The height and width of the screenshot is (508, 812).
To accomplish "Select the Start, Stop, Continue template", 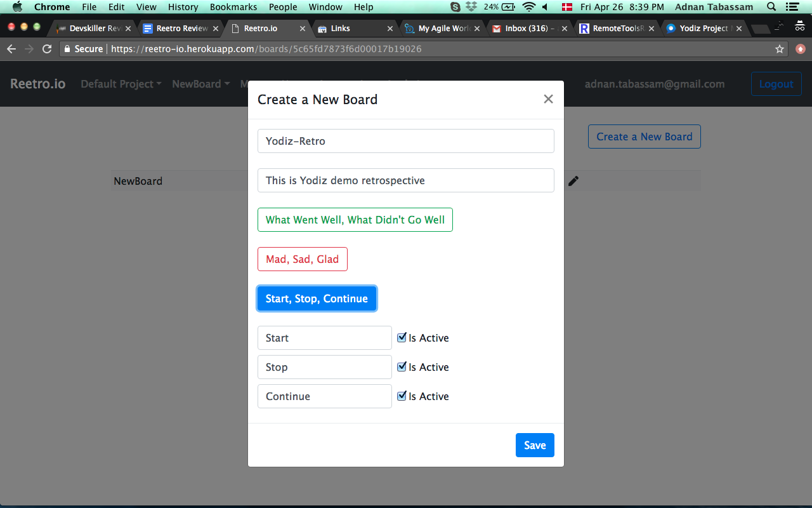I will coord(317,298).
